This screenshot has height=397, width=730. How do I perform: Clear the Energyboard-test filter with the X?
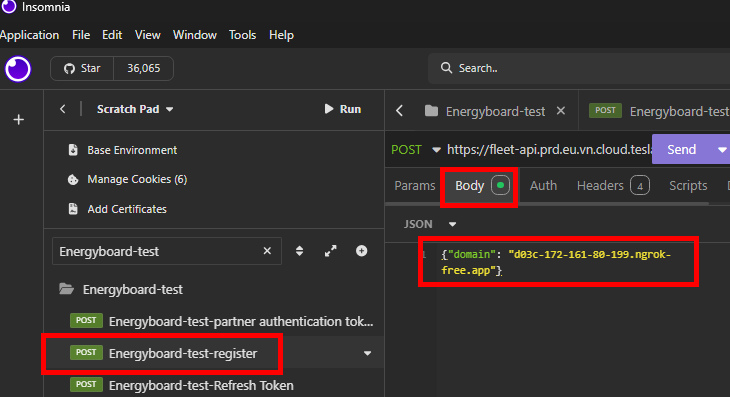coord(267,251)
